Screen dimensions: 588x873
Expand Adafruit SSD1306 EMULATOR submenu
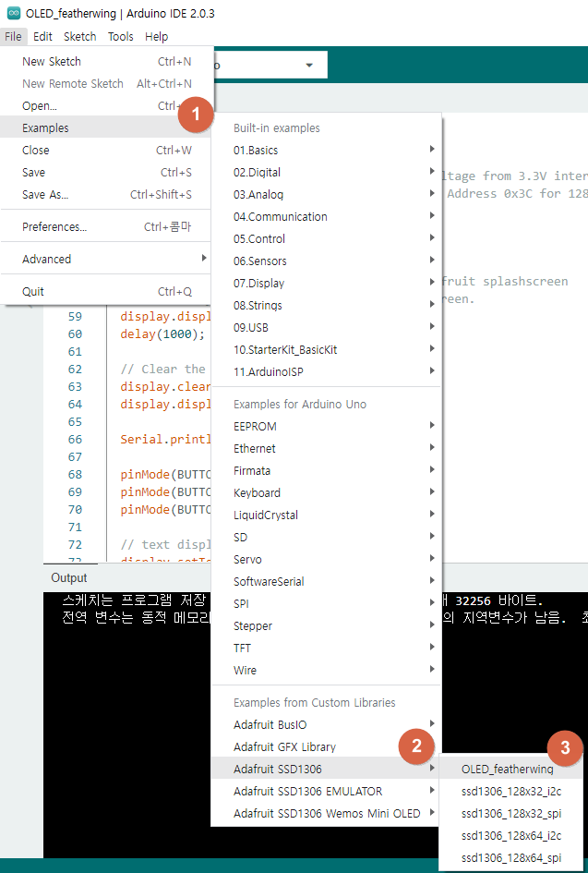point(327,792)
